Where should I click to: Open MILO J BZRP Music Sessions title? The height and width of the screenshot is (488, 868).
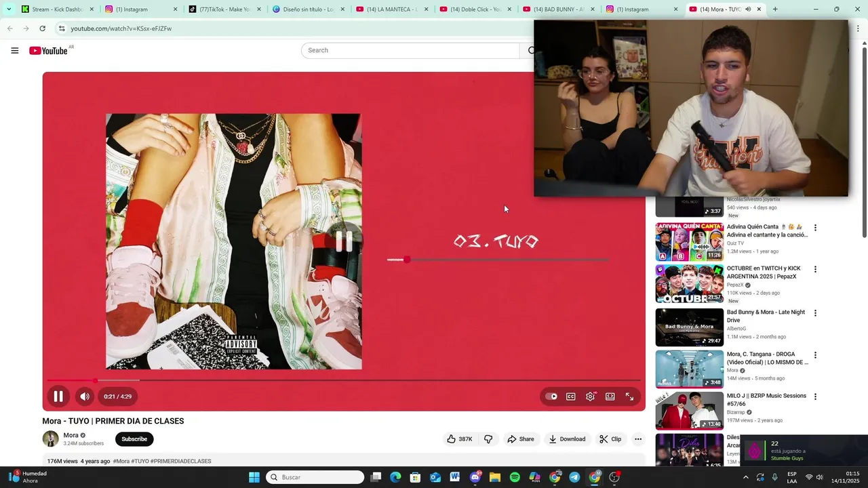tap(766, 400)
